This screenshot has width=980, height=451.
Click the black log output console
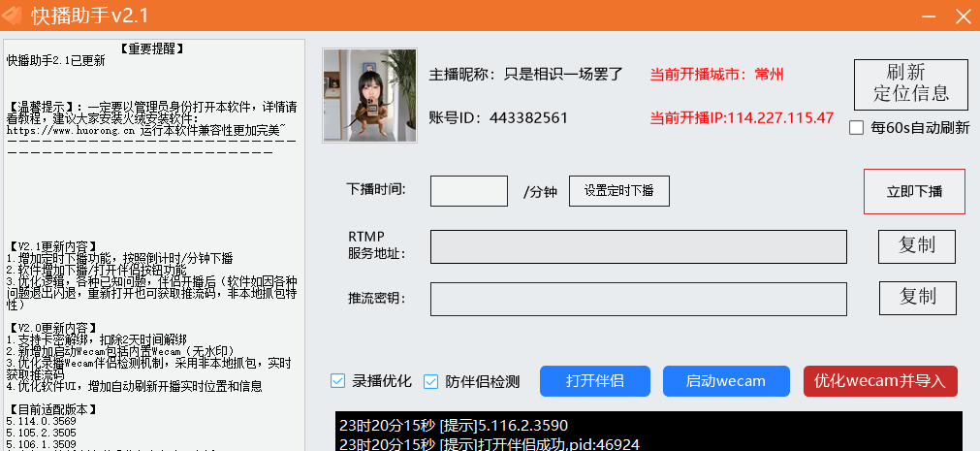coord(648,432)
